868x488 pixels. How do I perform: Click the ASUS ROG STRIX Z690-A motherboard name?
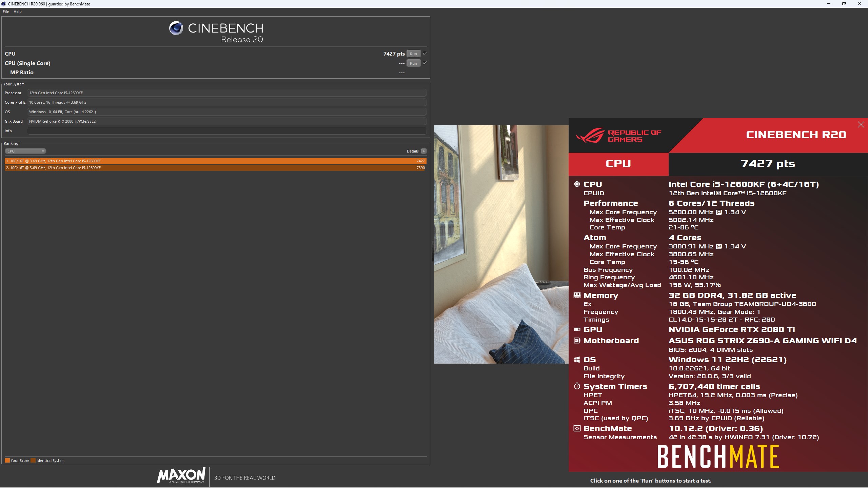763,341
